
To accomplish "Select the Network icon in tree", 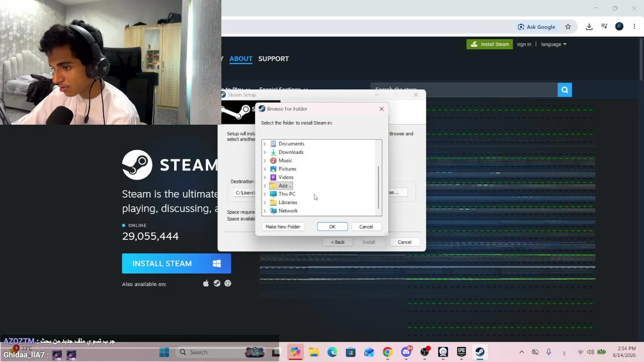I will pos(273,211).
